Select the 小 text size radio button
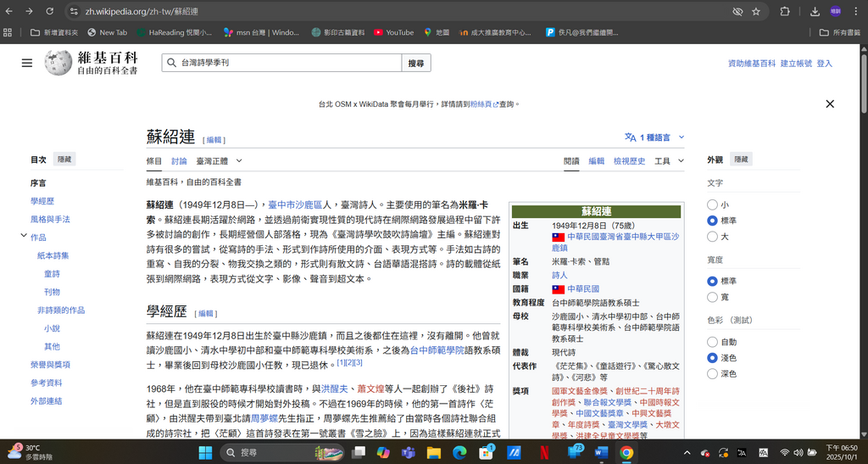Viewport: 868px width, 464px height. coord(712,204)
